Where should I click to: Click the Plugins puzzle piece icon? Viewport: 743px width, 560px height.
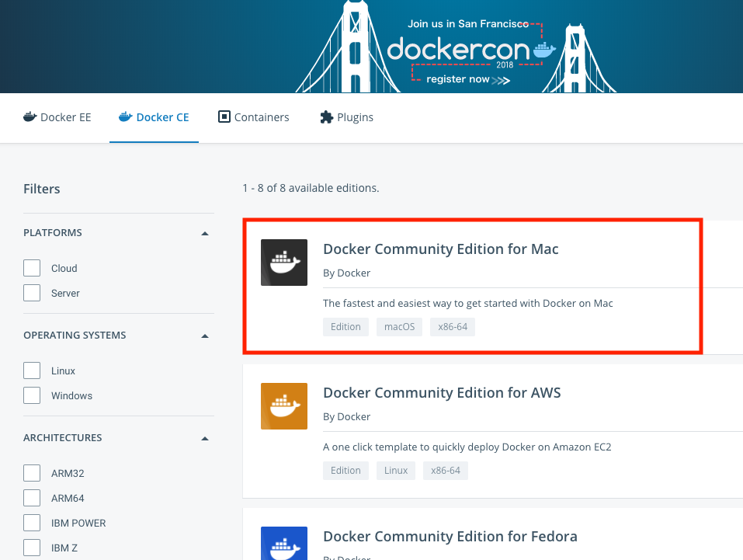point(327,117)
